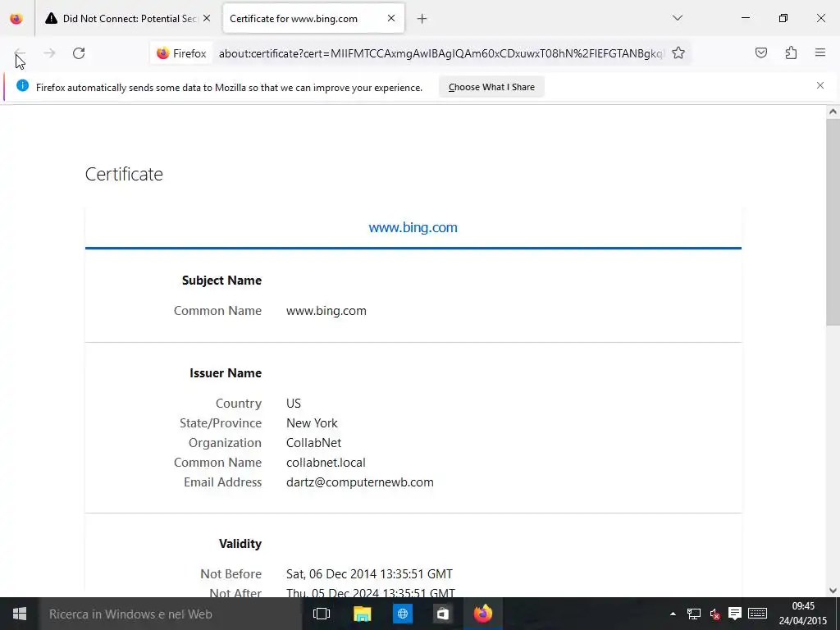Screen dimensions: 840x630
Task: Open the blue globe browser taskbar icon
Action: point(402,614)
